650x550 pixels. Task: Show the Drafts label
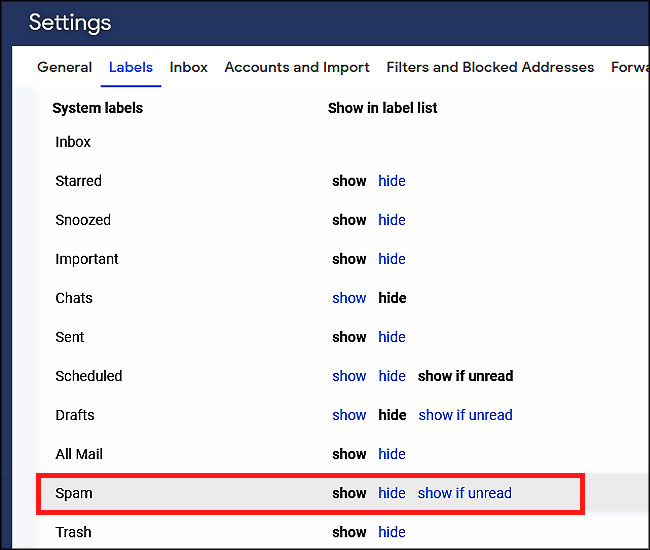point(349,415)
